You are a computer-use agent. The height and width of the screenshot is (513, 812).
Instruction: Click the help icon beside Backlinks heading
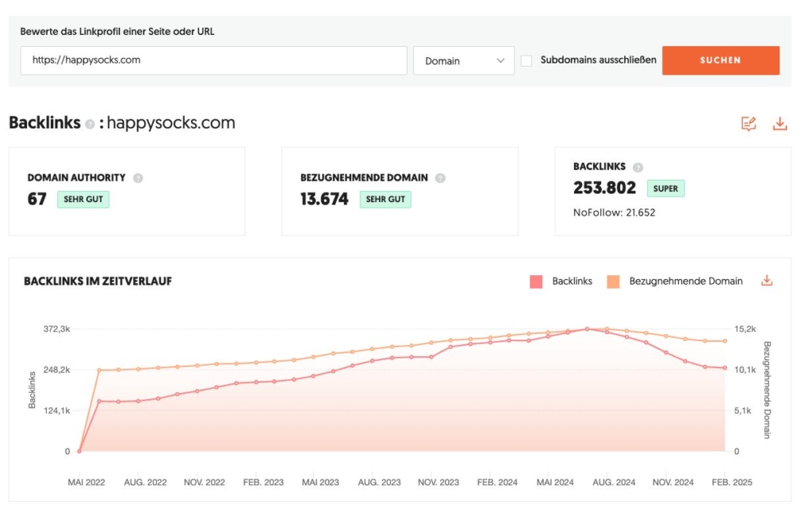(x=90, y=124)
